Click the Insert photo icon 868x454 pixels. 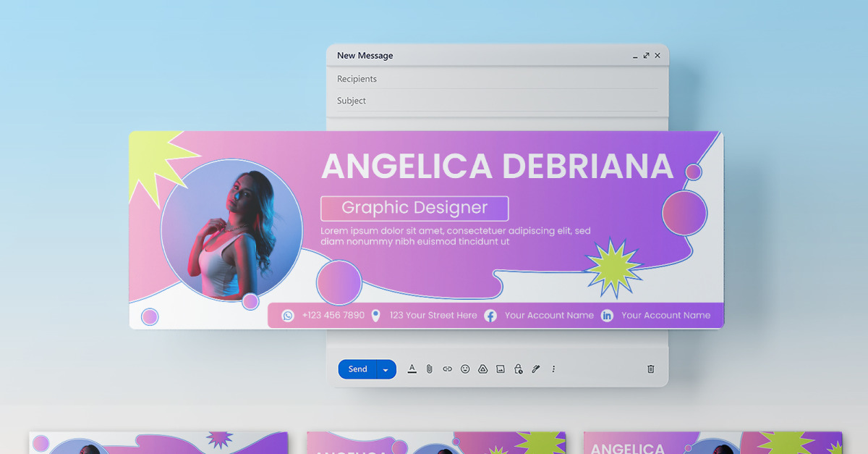pos(500,369)
